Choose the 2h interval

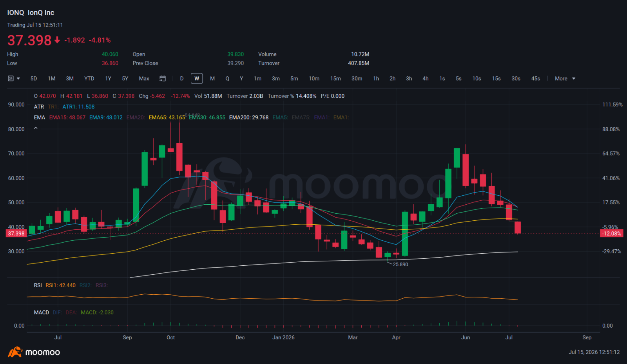click(392, 79)
